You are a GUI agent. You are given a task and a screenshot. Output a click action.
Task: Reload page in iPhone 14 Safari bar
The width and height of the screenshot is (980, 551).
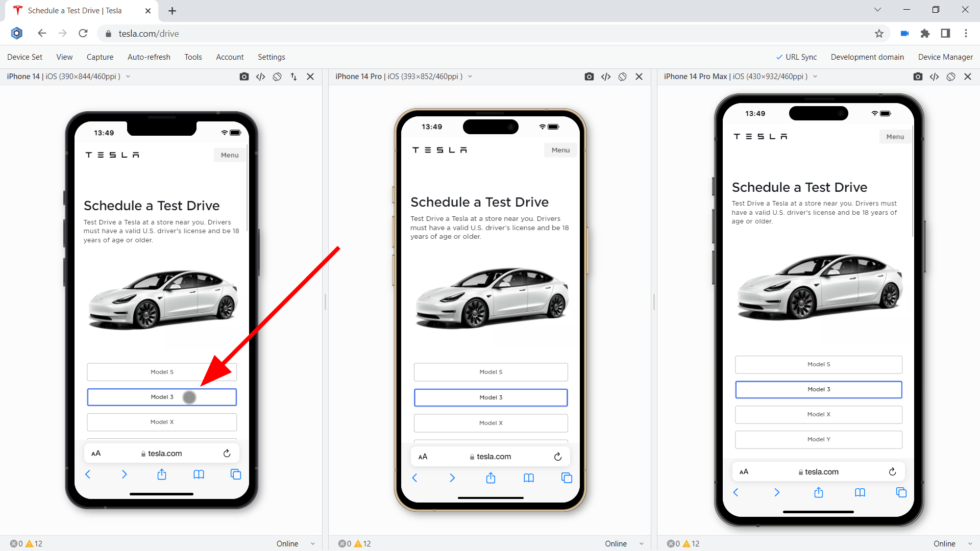(x=227, y=453)
